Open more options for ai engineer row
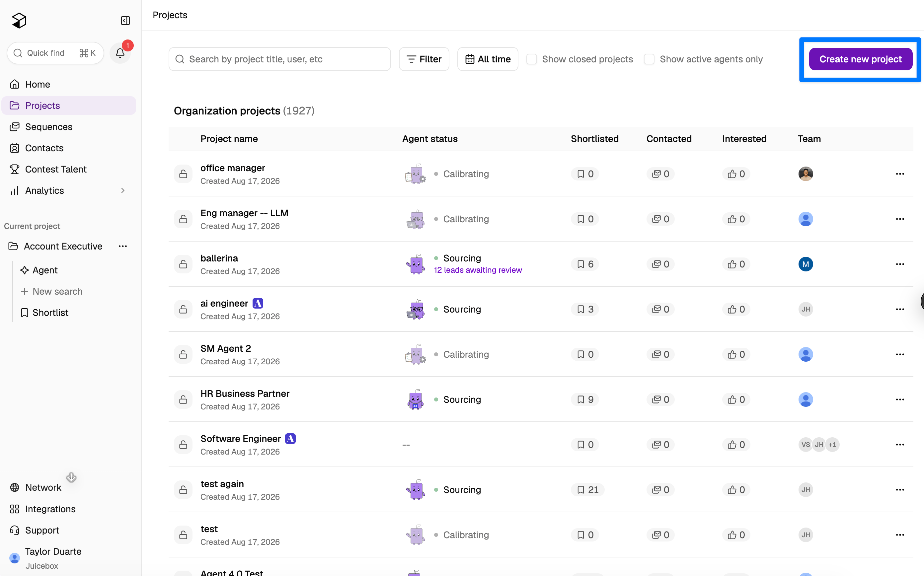This screenshot has height=576, width=924. click(x=900, y=309)
